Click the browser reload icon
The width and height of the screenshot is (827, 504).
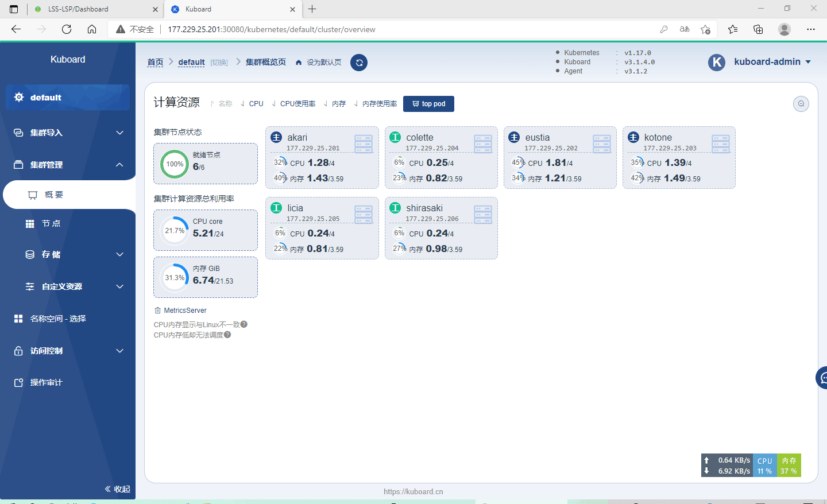click(67, 29)
